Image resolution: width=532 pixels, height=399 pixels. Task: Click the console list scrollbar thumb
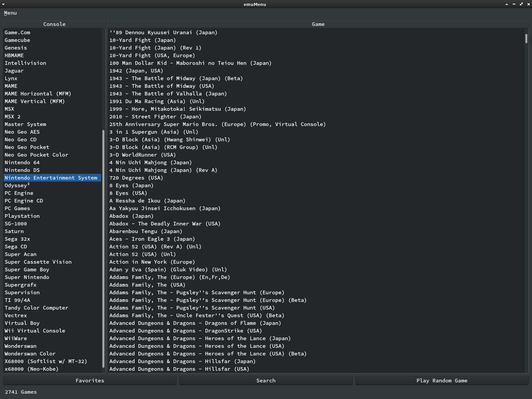103,249
